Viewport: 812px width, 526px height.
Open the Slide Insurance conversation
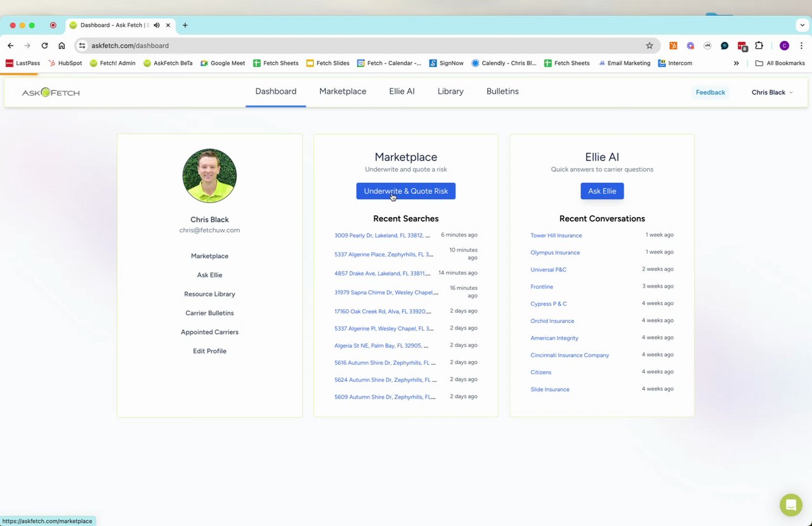pyautogui.click(x=550, y=390)
